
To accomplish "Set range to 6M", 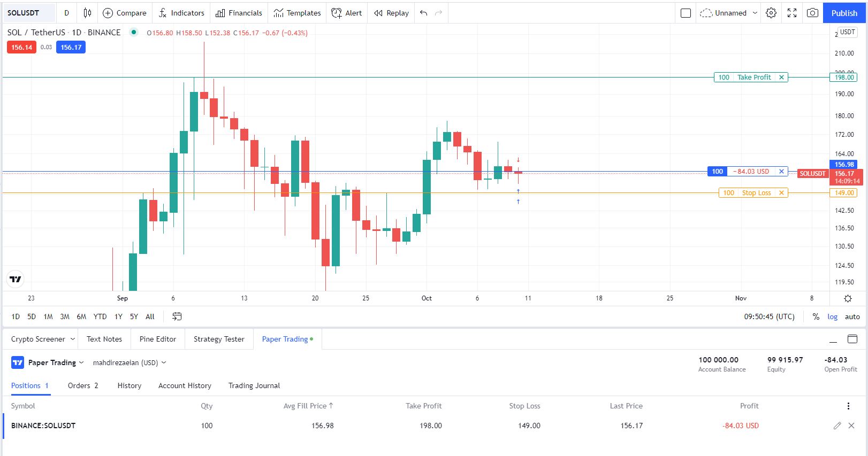I will coord(81,316).
